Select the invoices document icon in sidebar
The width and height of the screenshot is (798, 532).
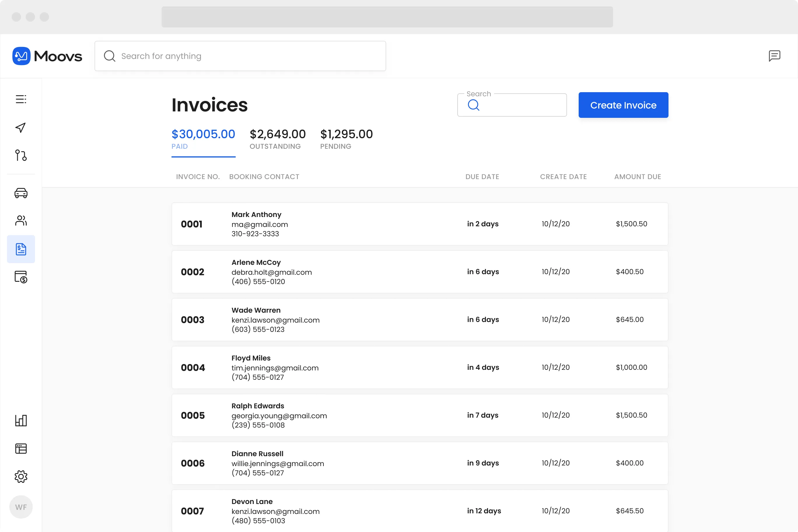click(x=21, y=249)
